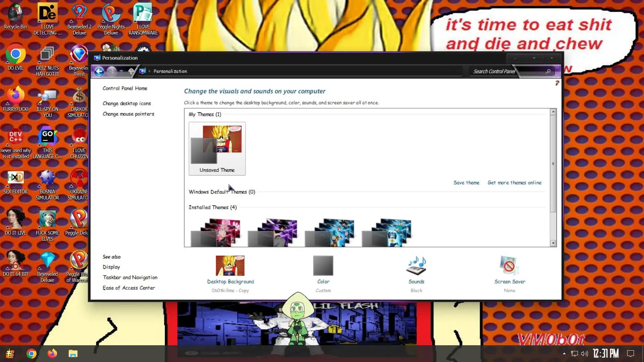Click the Up one level arrow
Viewport: 644px width, 362px height.
pyautogui.click(x=131, y=71)
